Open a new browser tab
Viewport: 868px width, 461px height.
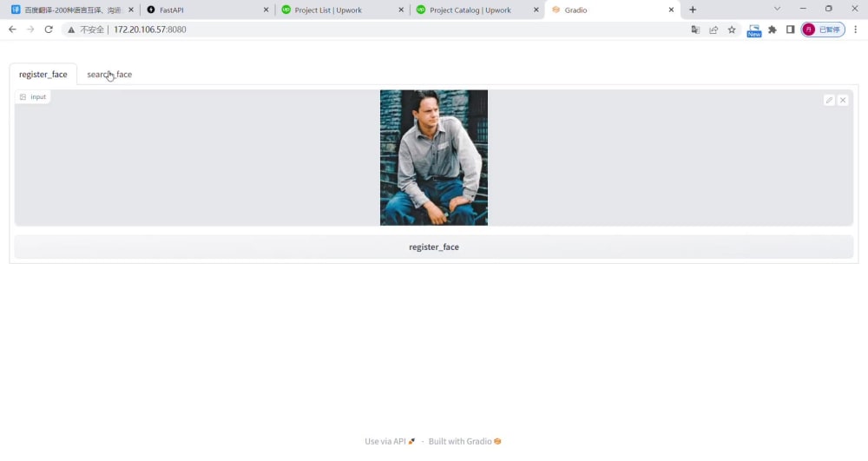tap(693, 10)
